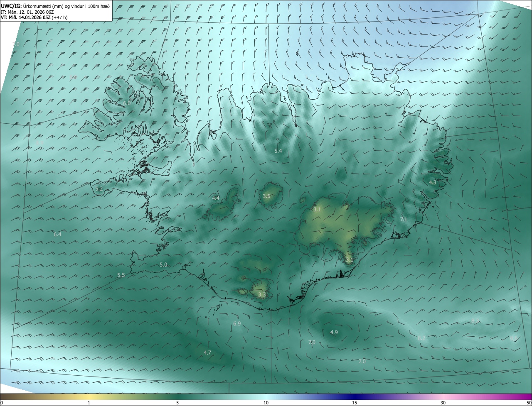Click the 6.4 value over the western sea

click(x=57, y=235)
